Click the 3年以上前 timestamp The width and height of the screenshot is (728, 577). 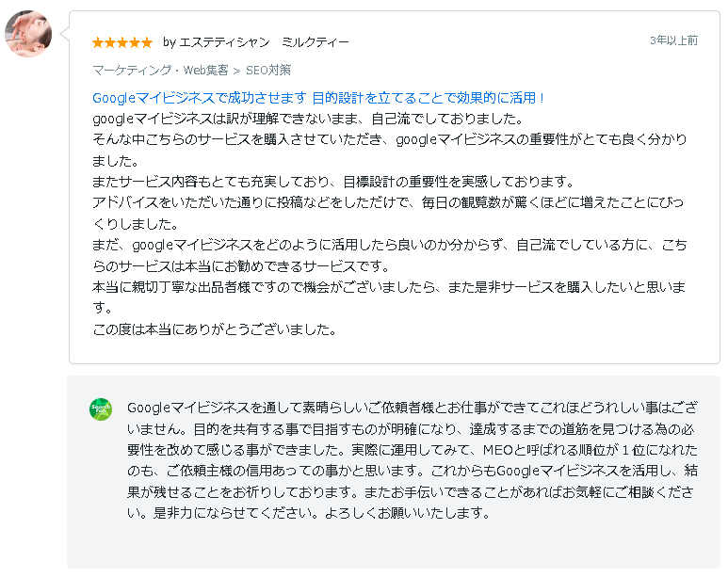673,40
